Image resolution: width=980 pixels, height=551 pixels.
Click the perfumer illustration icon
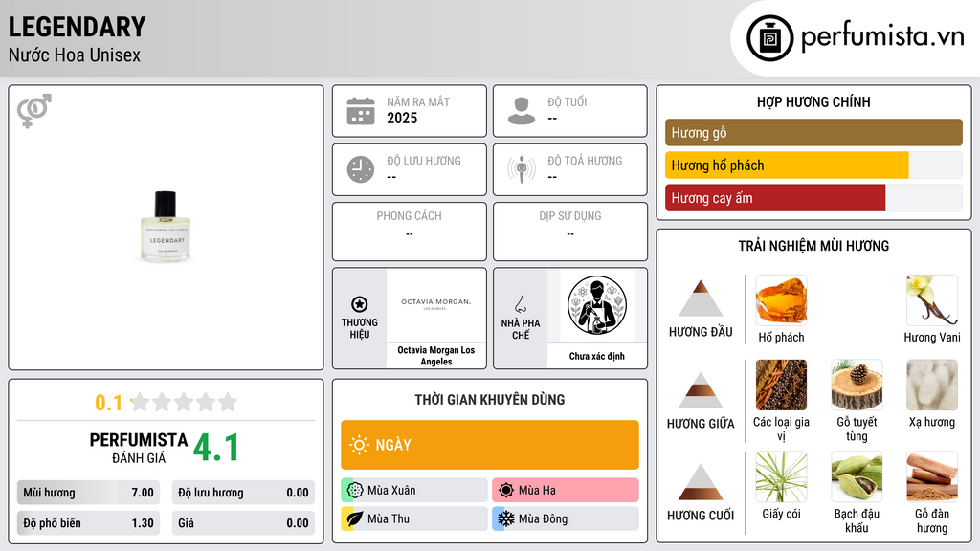point(597,305)
